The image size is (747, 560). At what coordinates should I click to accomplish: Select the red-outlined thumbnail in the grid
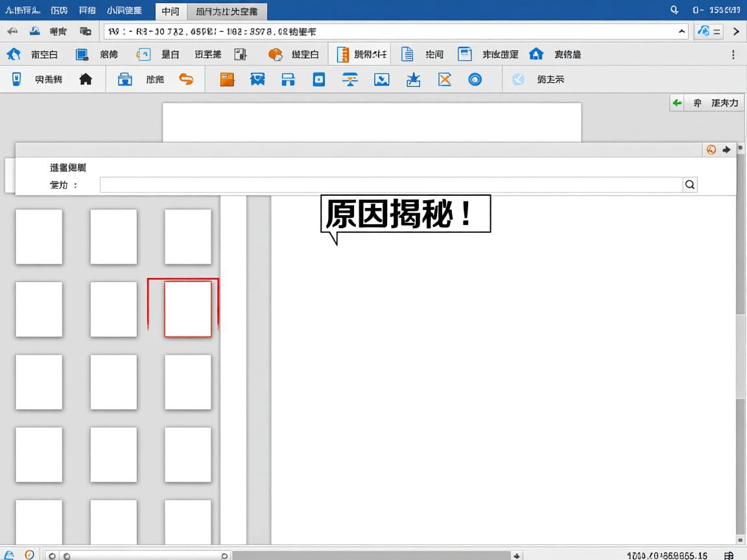tap(188, 309)
